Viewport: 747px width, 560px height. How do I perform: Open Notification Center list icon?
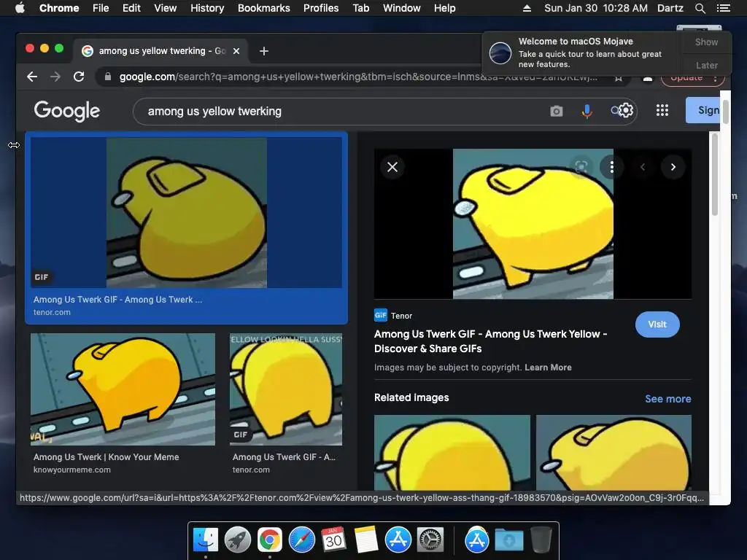coord(723,8)
